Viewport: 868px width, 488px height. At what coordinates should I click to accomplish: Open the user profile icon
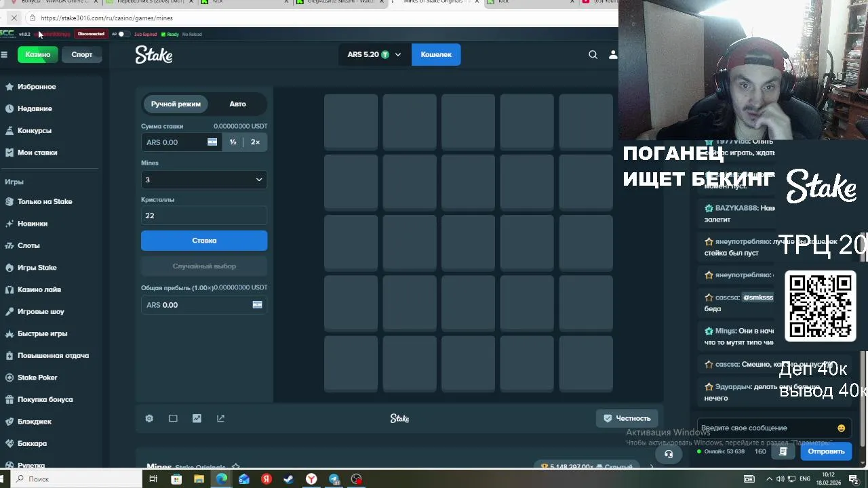coord(613,54)
